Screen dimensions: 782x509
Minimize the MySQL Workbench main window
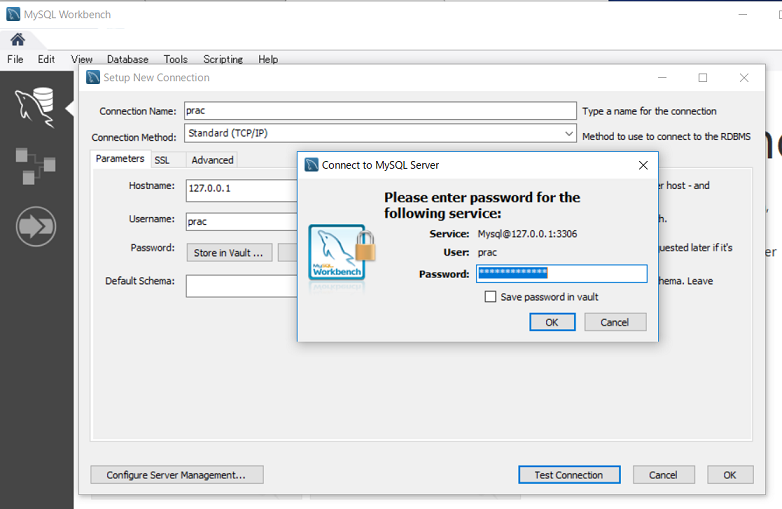(x=743, y=14)
